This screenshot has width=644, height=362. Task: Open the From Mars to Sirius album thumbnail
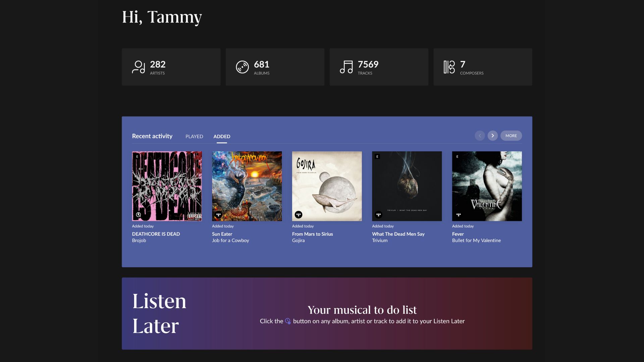pyautogui.click(x=327, y=186)
